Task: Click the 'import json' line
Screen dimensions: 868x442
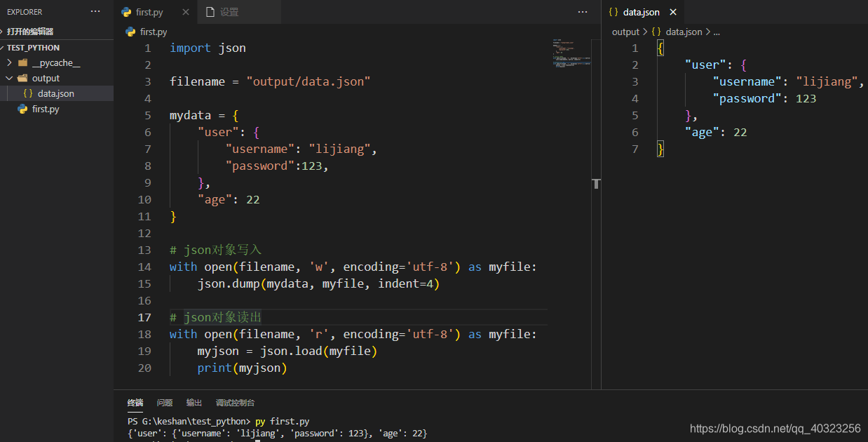Action: (208, 48)
